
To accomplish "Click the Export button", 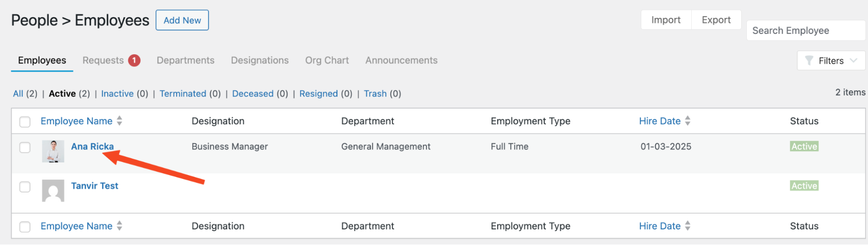I will (716, 20).
